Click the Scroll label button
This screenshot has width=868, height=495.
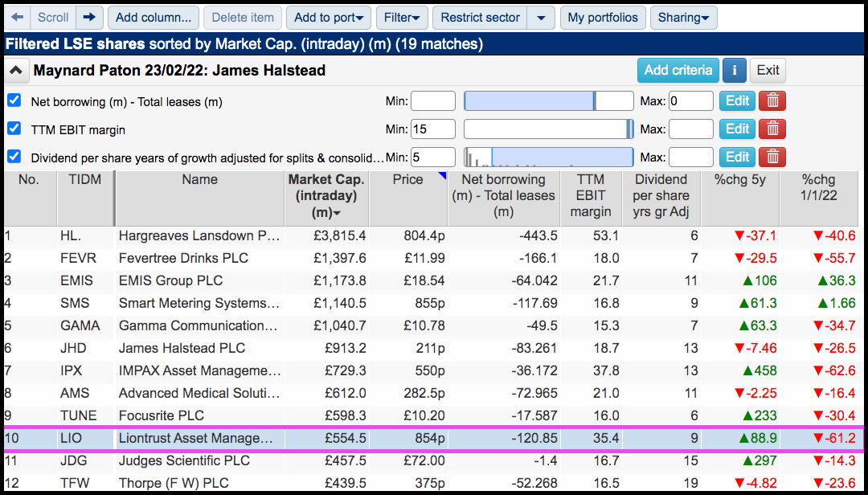(x=52, y=18)
